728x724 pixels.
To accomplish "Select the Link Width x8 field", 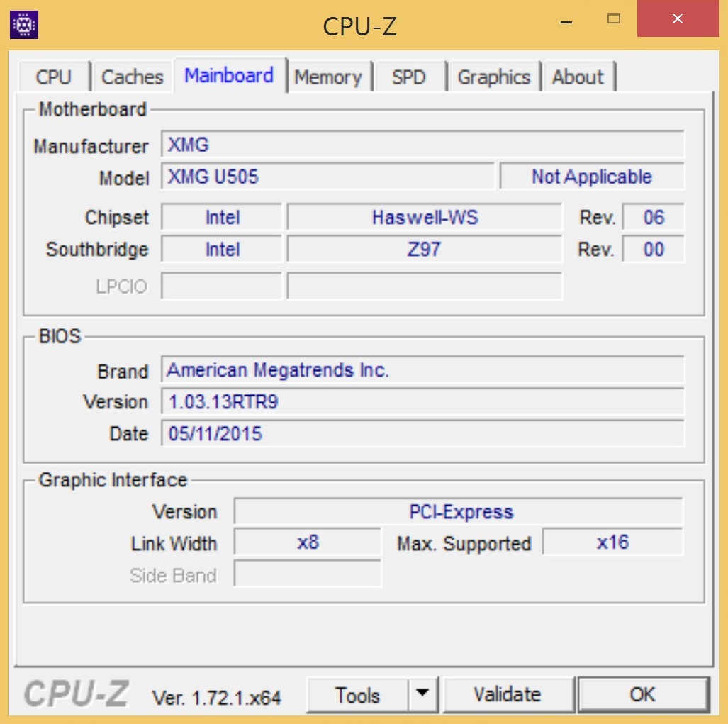I will pos(308,542).
